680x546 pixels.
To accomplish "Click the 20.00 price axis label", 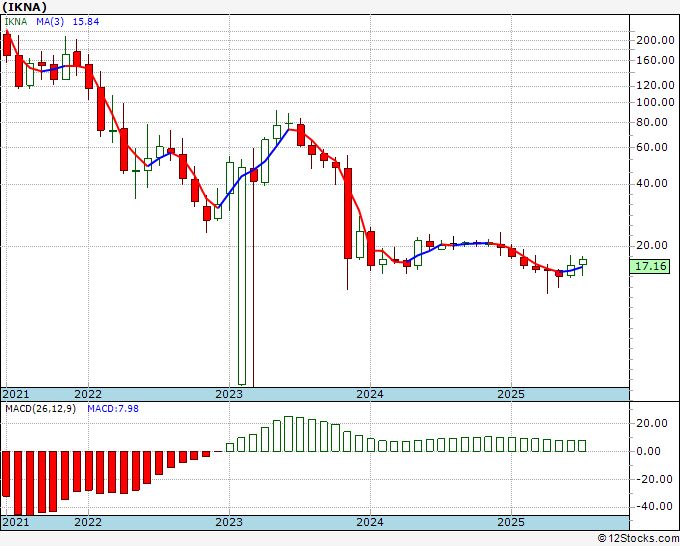I will [x=652, y=245].
